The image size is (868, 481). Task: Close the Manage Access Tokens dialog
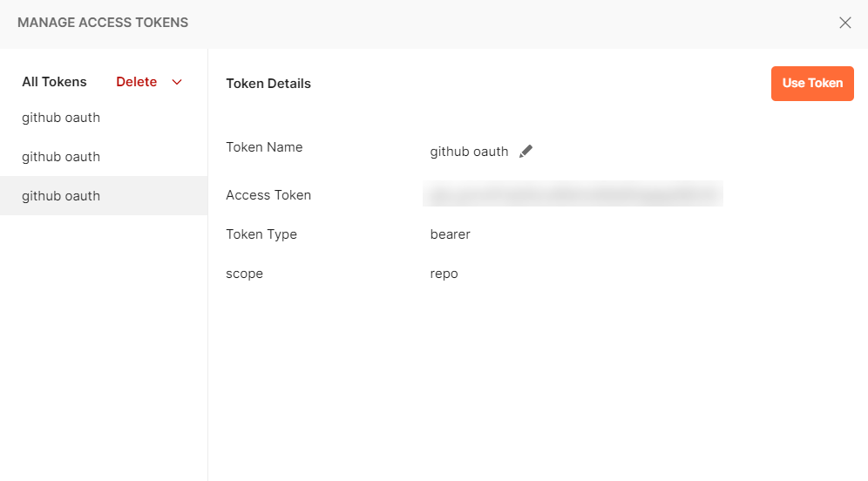click(x=844, y=23)
